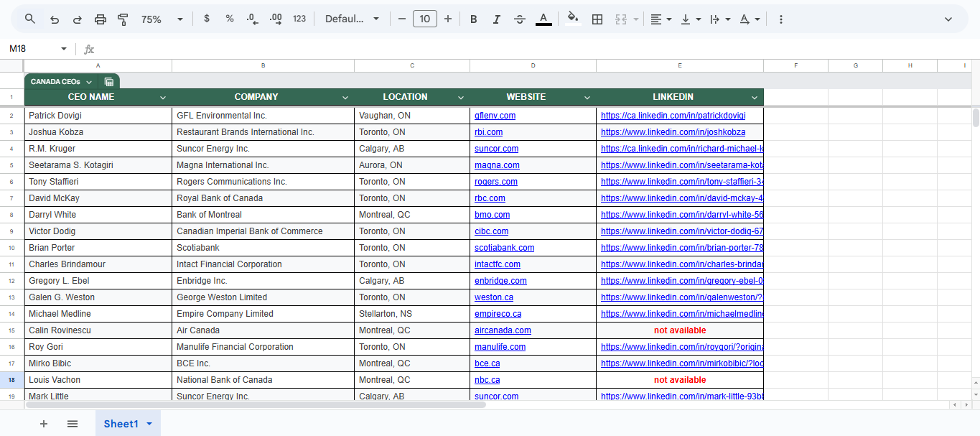Select row 10 header

[11, 248]
